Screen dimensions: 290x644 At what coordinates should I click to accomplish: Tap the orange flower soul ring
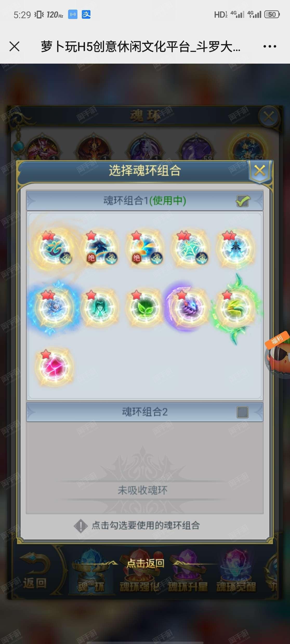coord(144,248)
